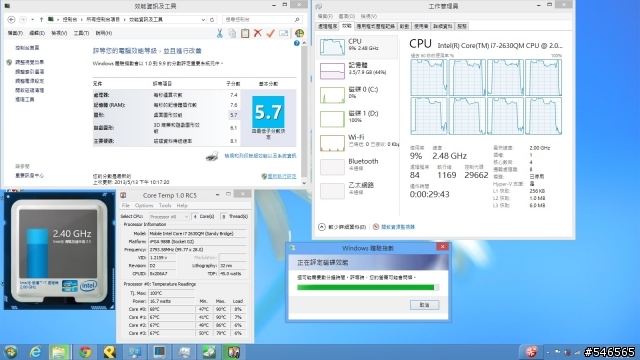
Task: Select Wi-Fi in Task Manager sidebar
Action: click(x=358, y=142)
